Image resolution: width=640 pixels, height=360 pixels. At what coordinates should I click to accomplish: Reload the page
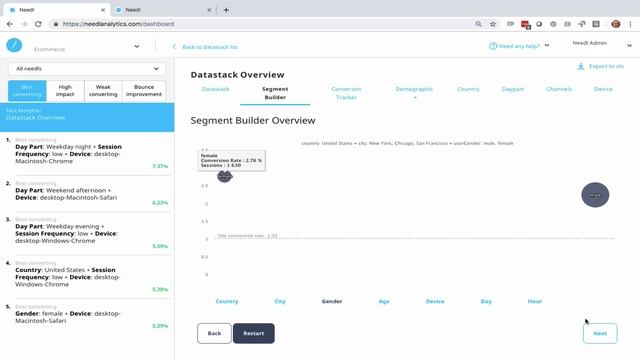click(x=38, y=24)
